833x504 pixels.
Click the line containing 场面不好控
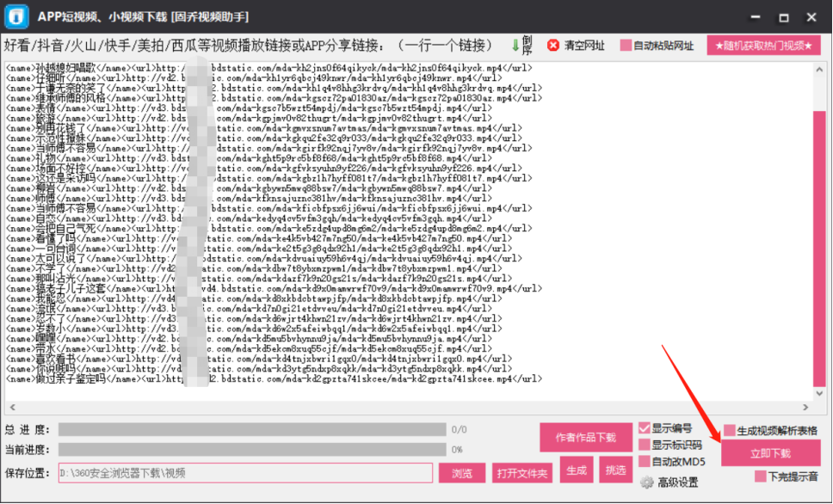264,169
